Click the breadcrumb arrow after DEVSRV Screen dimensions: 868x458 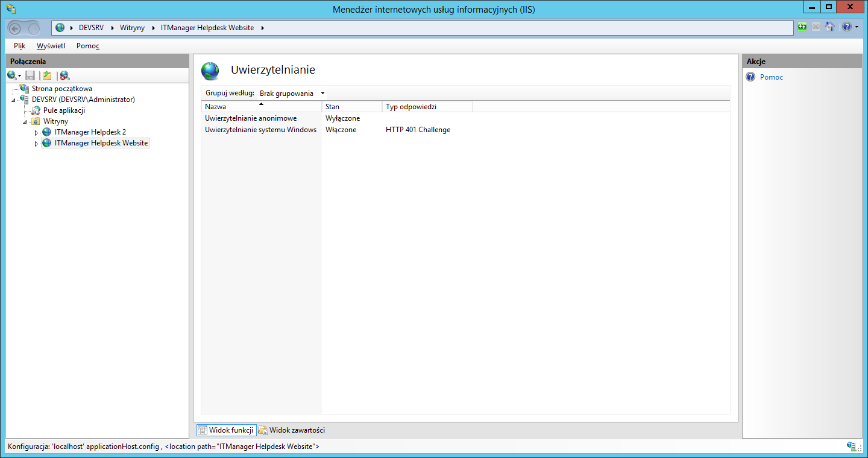(112, 28)
